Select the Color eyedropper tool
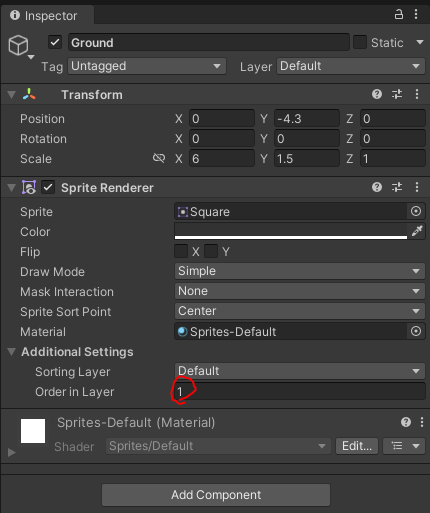This screenshot has width=430, height=513. coord(417,231)
